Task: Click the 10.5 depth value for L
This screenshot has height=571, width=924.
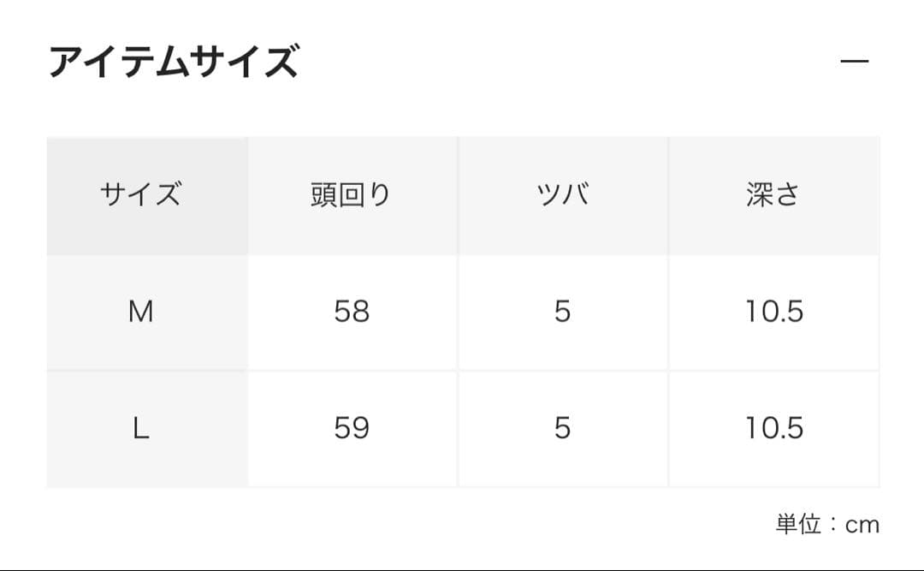Action: [773, 428]
